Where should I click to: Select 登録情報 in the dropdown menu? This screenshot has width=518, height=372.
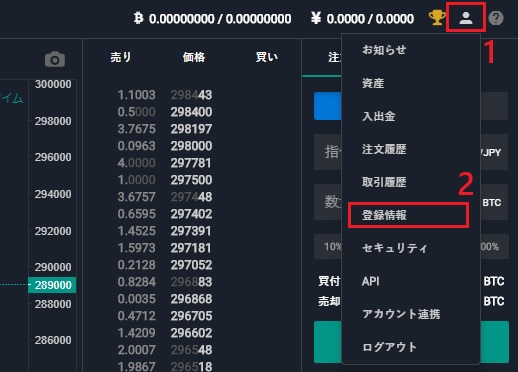click(384, 215)
